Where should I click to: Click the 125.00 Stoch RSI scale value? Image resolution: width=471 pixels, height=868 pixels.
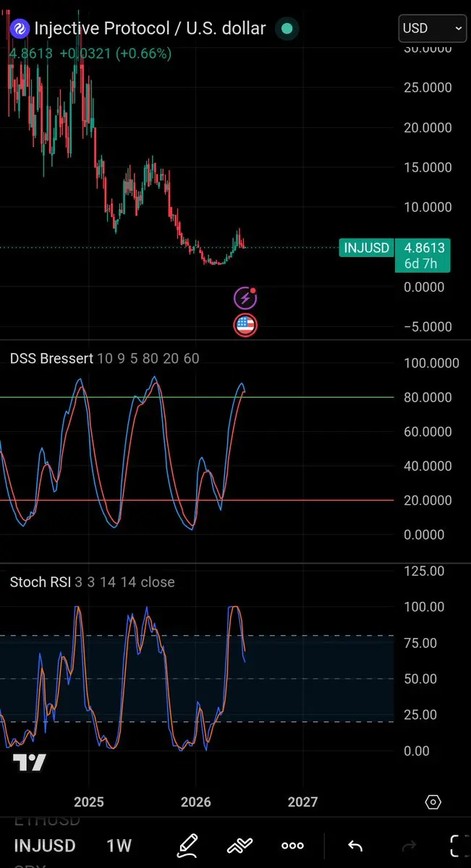pos(423,571)
